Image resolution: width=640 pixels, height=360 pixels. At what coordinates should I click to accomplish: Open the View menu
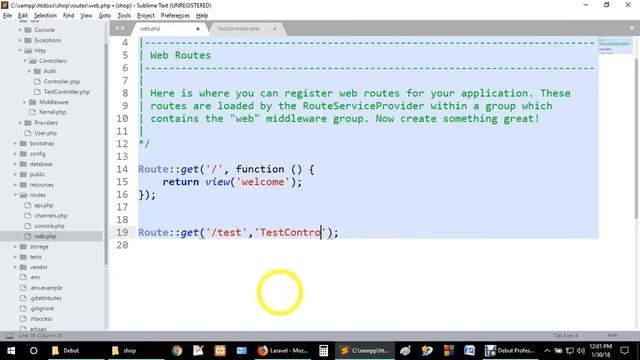(x=86, y=16)
